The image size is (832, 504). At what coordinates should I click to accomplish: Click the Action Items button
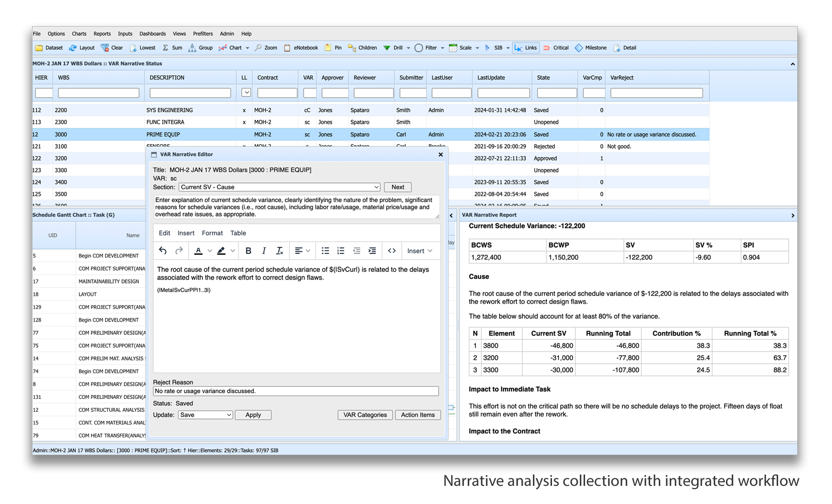coord(418,415)
